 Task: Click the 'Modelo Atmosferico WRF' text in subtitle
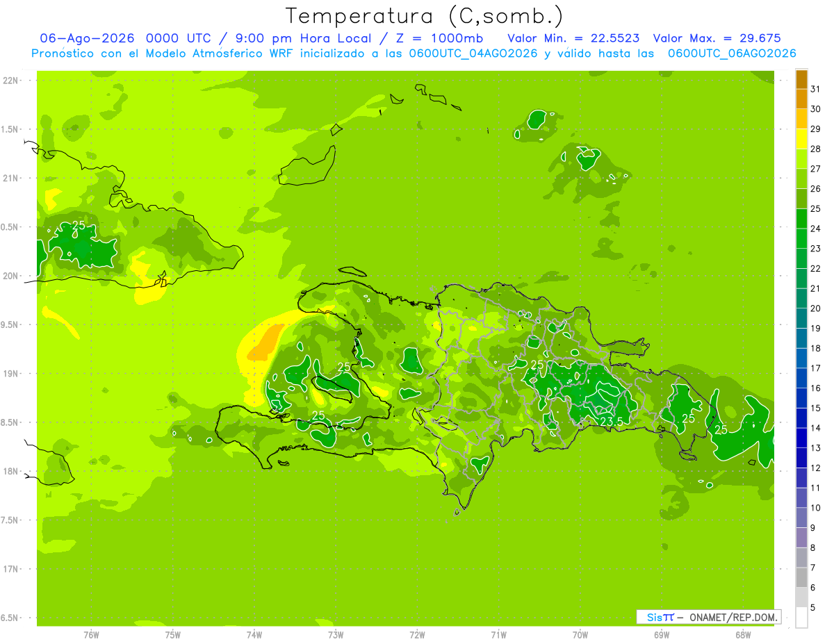(x=210, y=53)
